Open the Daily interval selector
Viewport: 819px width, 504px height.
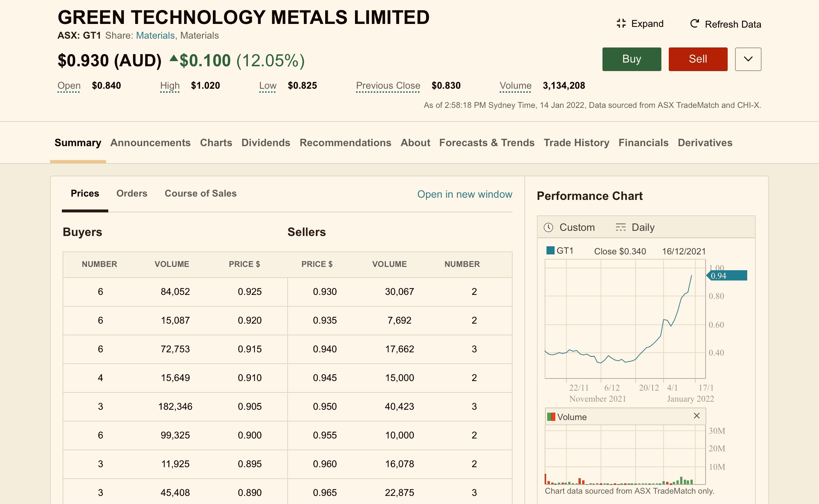point(635,228)
